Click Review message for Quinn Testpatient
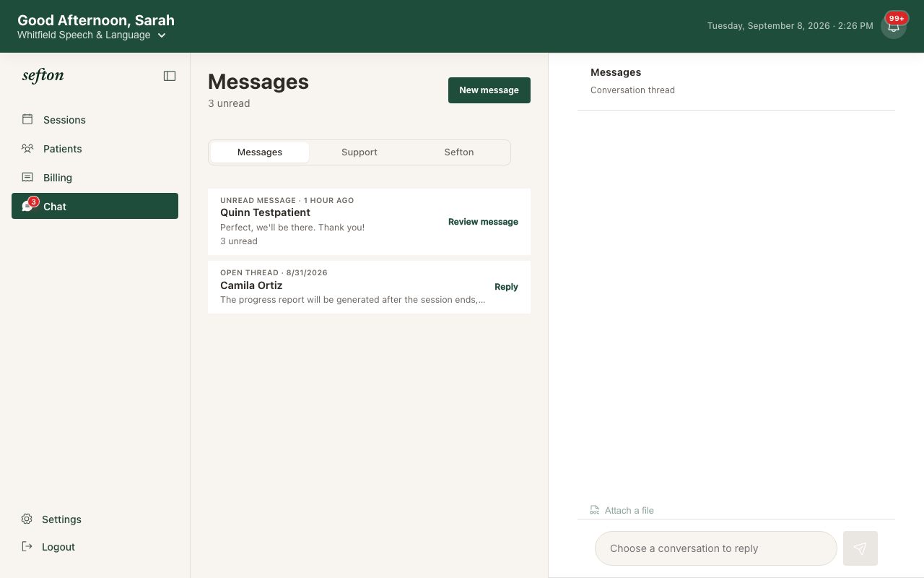 point(483,222)
